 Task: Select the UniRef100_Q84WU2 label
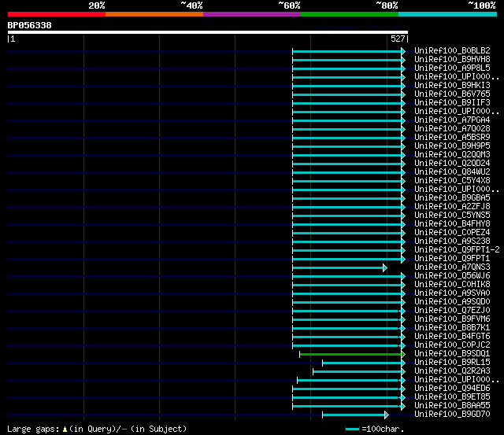point(452,172)
